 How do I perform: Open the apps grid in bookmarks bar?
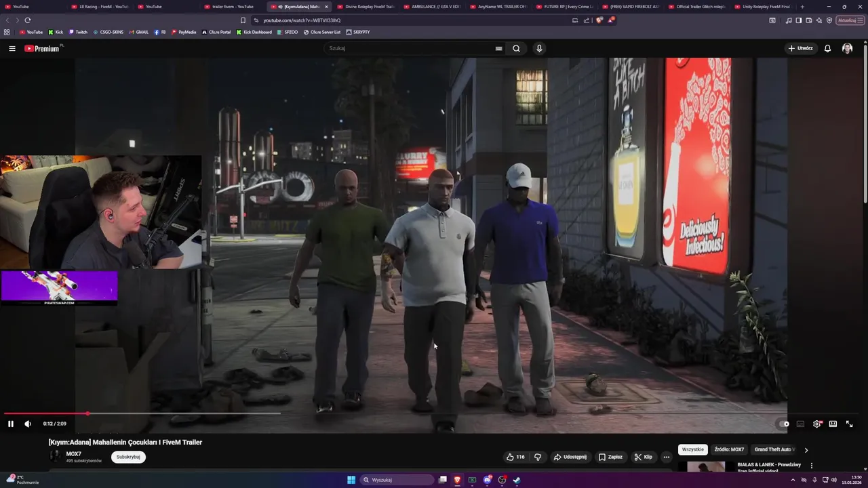click(7, 32)
